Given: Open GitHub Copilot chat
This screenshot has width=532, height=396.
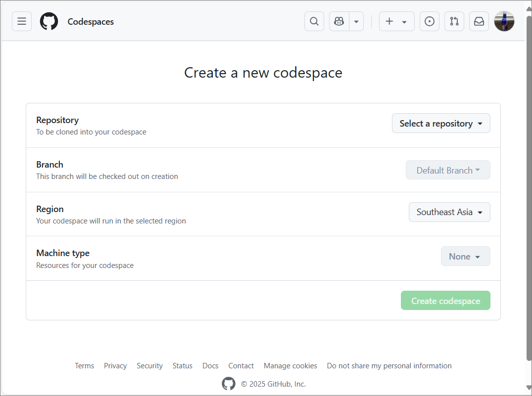Looking at the screenshot, I should pyautogui.click(x=339, y=21).
